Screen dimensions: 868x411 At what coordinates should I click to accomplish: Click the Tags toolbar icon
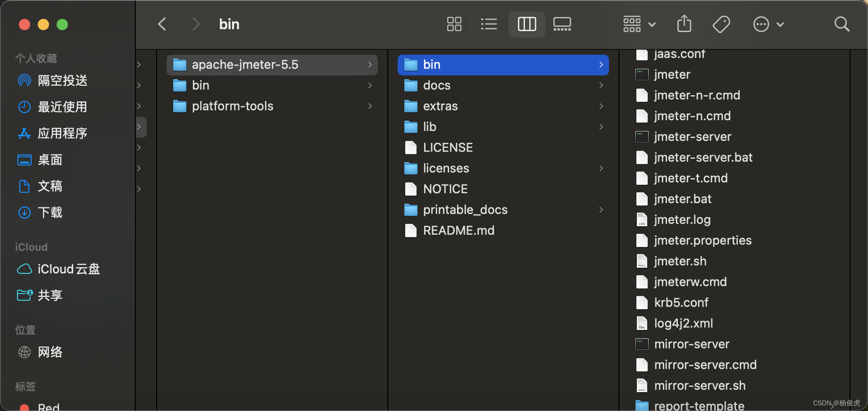(x=721, y=24)
